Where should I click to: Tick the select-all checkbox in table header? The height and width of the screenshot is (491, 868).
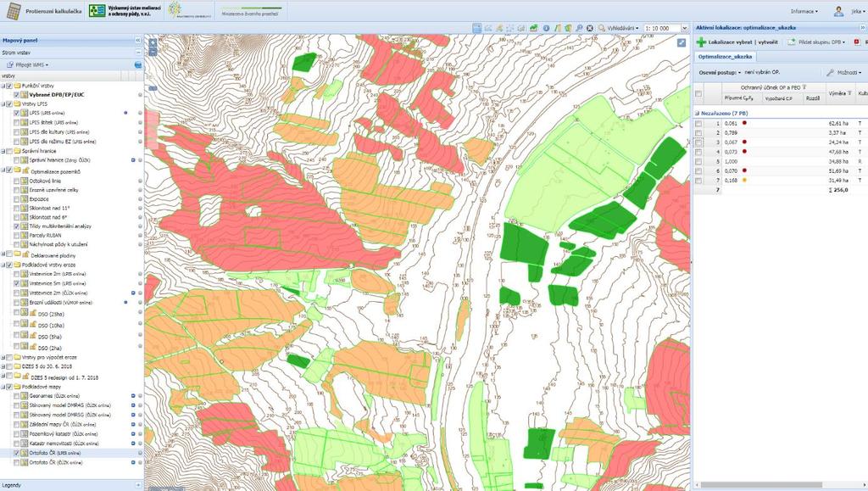(x=698, y=93)
